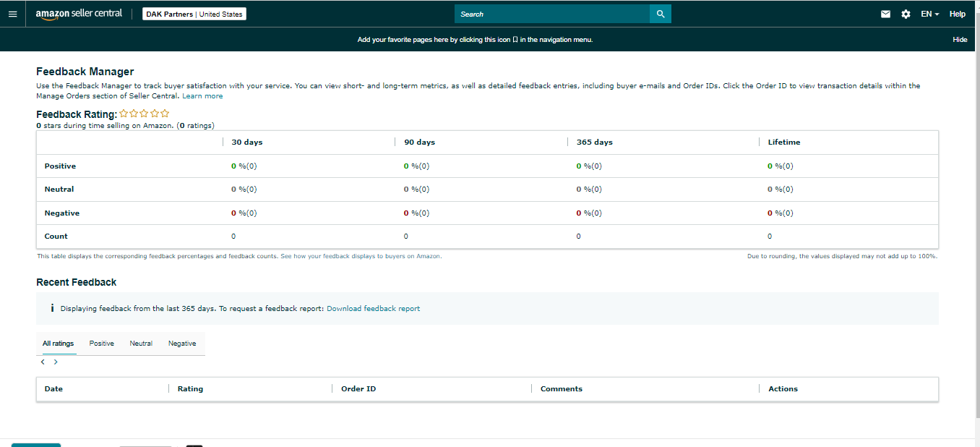Go to next feedback page chevron
The image size is (980, 447).
tap(56, 362)
